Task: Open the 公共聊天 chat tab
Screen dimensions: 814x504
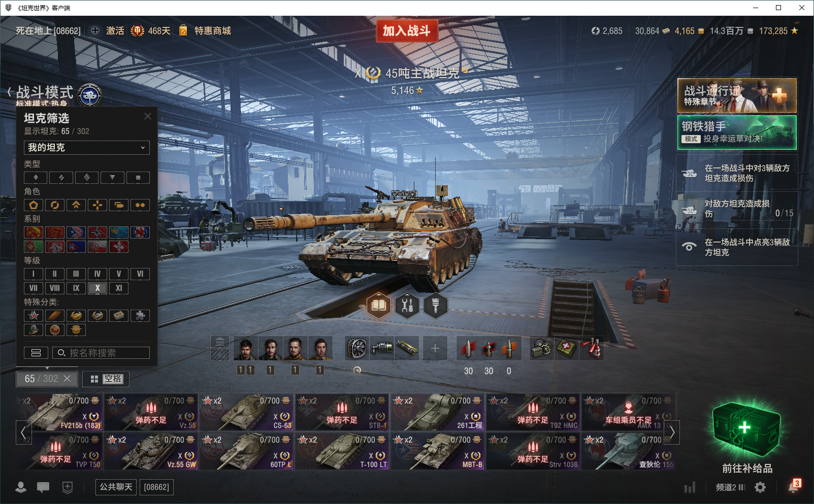Action: click(116, 487)
